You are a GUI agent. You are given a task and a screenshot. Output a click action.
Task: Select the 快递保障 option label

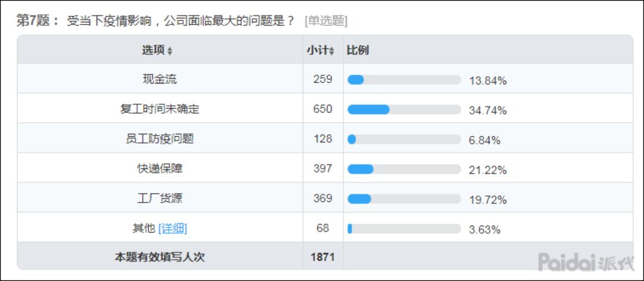(160, 169)
